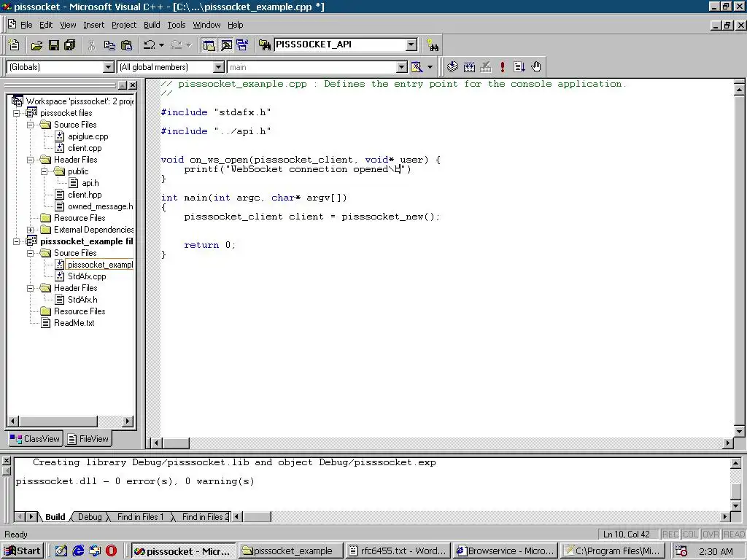The height and width of the screenshot is (560, 747).
Task: Click the output pane scroll up arrow
Action: 735,463
